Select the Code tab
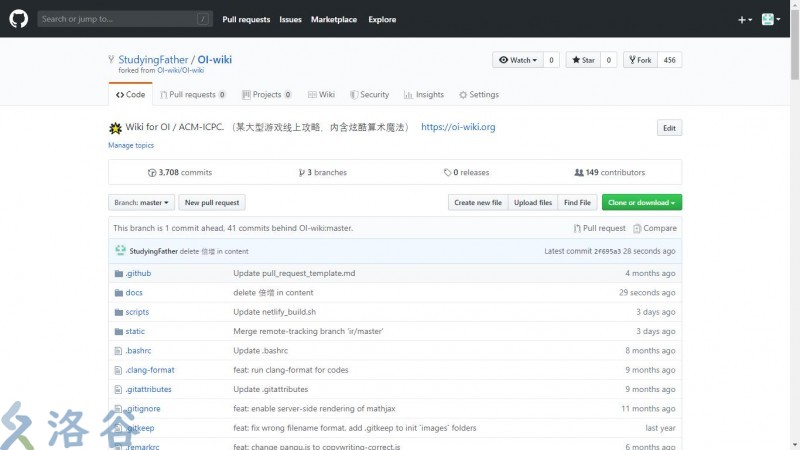Image resolution: width=800 pixels, height=450 pixels. (130, 94)
